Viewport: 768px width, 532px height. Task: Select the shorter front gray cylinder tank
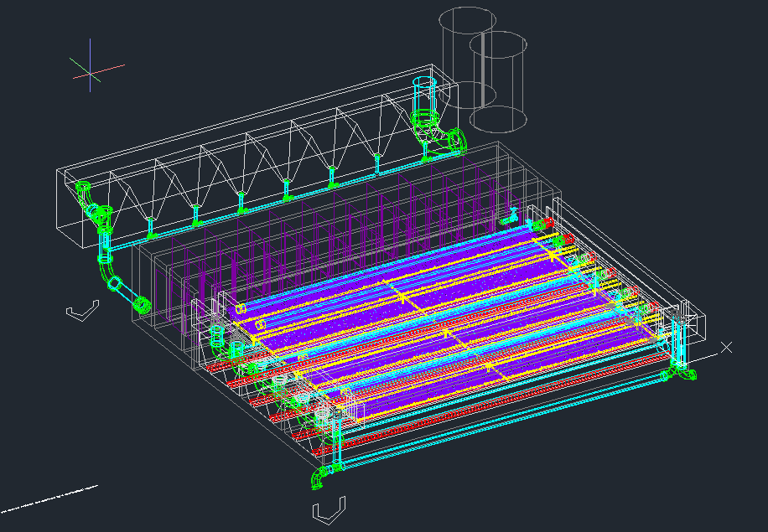click(498, 82)
